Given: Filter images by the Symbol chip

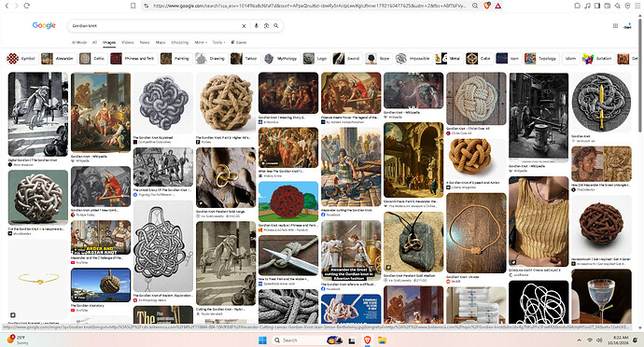Looking at the screenshot, I should pyautogui.click(x=22, y=59).
